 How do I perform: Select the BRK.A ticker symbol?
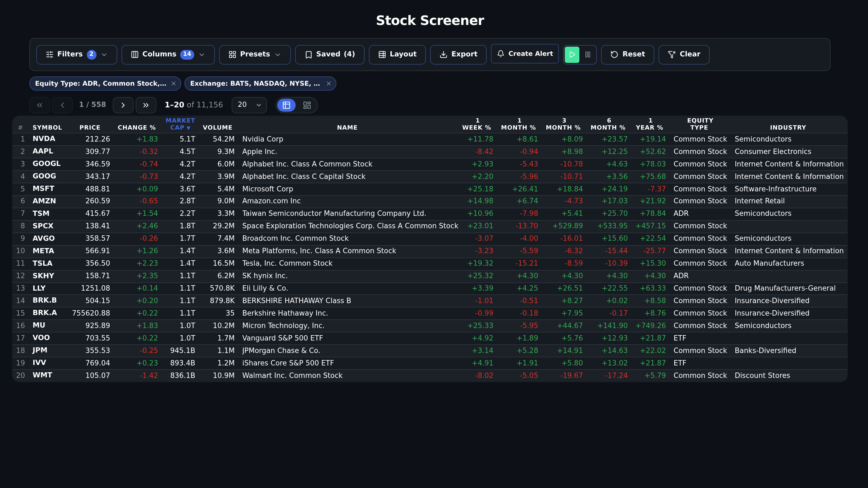pyautogui.click(x=45, y=313)
